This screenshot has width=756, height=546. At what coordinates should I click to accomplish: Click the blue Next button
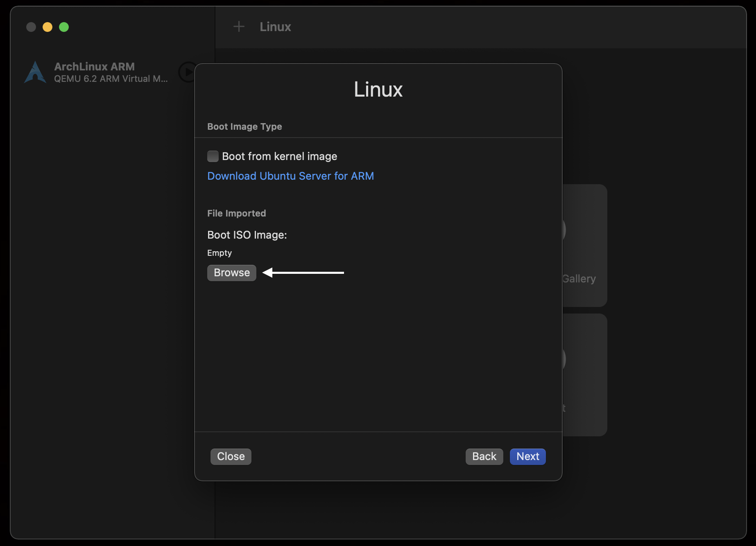pos(527,457)
